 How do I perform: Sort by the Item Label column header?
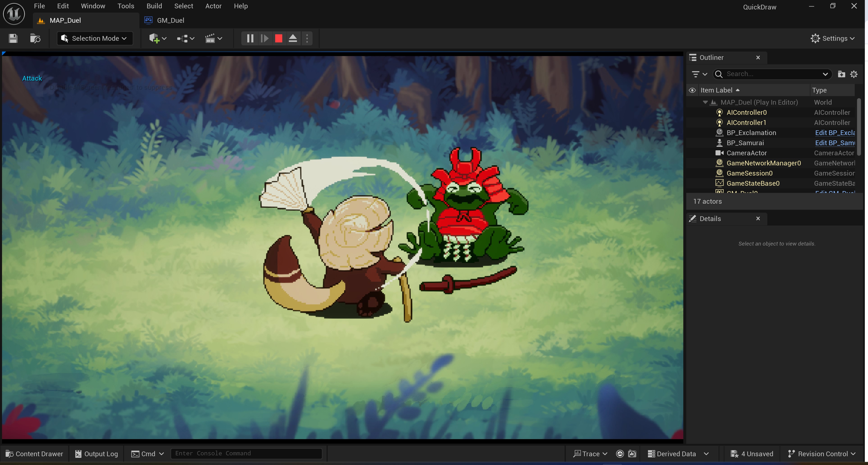(x=754, y=90)
